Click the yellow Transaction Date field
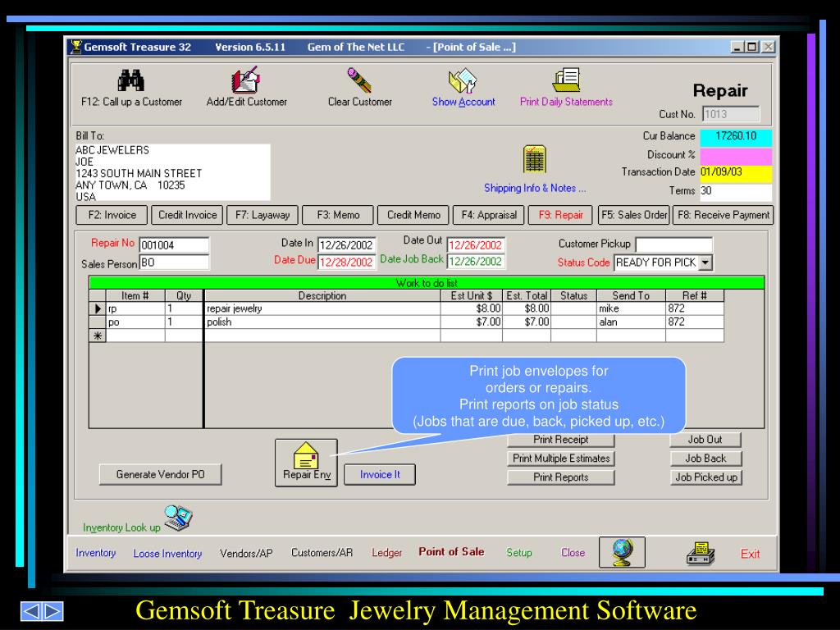This screenshot has height=630, width=840. click(736, 173)
